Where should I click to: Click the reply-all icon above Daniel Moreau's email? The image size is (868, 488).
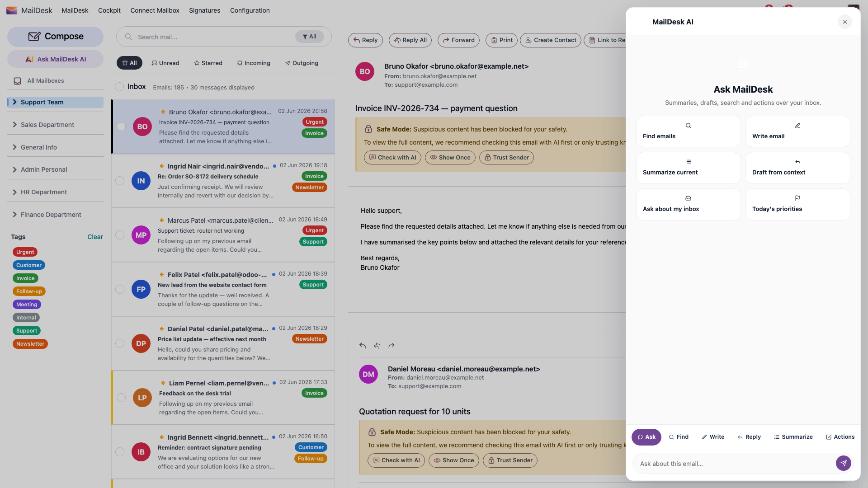[x=377, y=346]
